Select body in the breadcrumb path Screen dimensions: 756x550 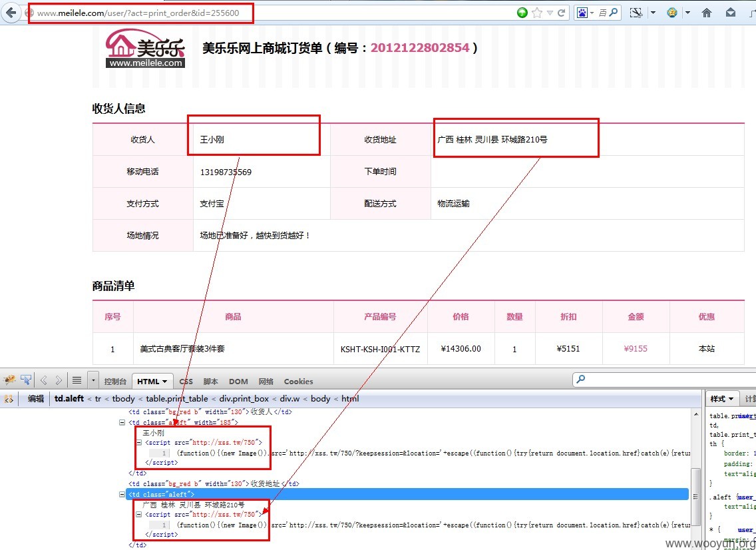pyautogui.click(x=321, y=398)
